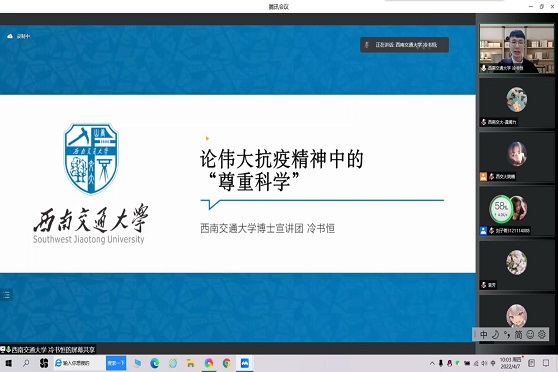Open the taskbar clock showing 10:03
The image size is (558, 372).
tap(511, 363)
